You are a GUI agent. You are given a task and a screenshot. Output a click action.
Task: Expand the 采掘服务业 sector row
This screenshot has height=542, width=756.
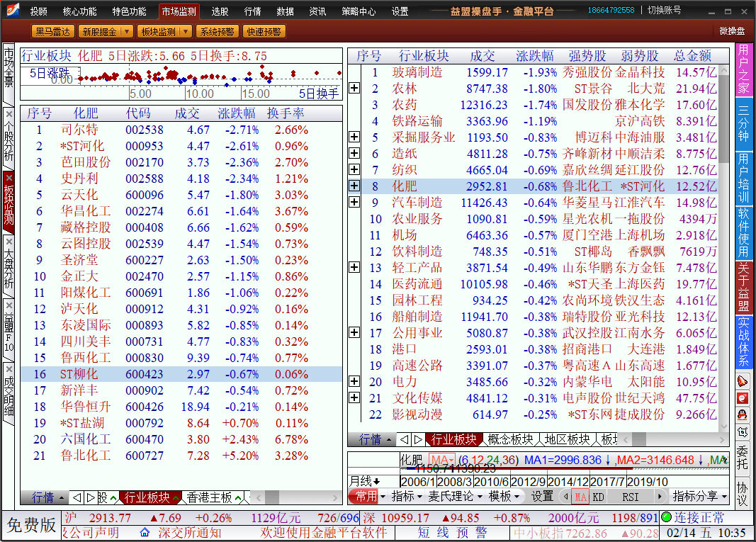coord(354,137)
